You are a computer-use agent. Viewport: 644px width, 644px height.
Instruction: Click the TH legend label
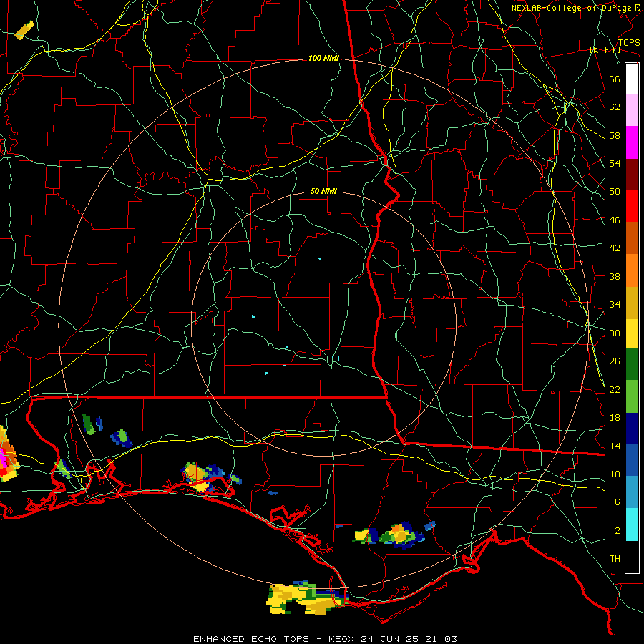tap(615, 559)
